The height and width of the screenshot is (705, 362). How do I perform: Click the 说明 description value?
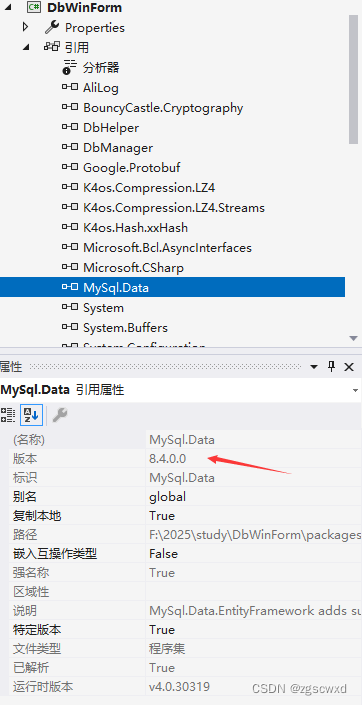click(255, 611)
